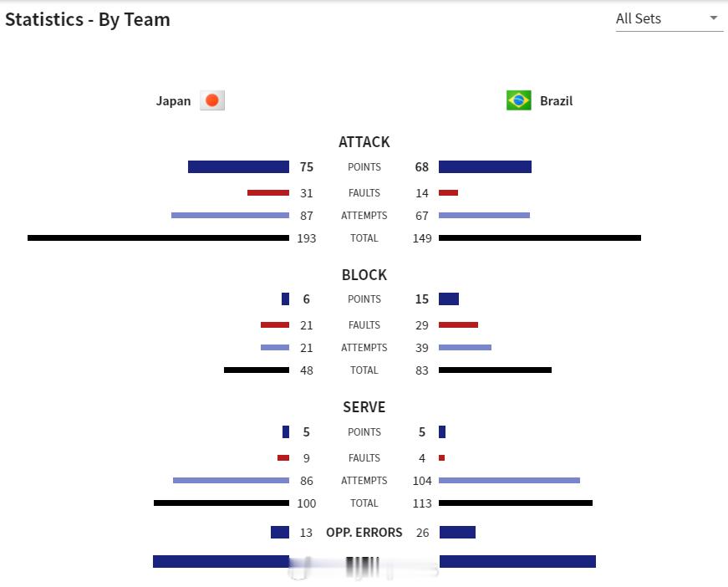
Task: Click Brazil's opponent errors bar showing 26
Action: (458, 532)
